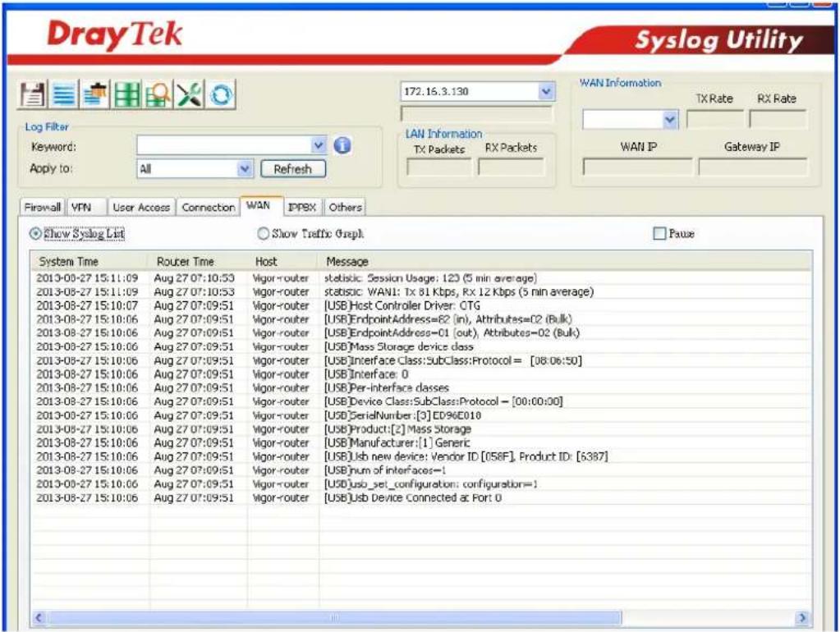Click the WAN IP field

(x=637, y=167)
